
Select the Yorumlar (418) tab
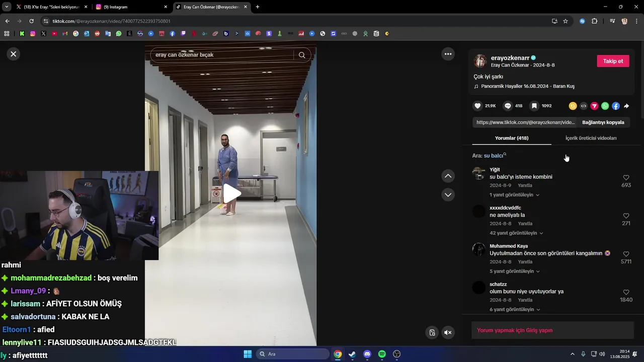511,138
